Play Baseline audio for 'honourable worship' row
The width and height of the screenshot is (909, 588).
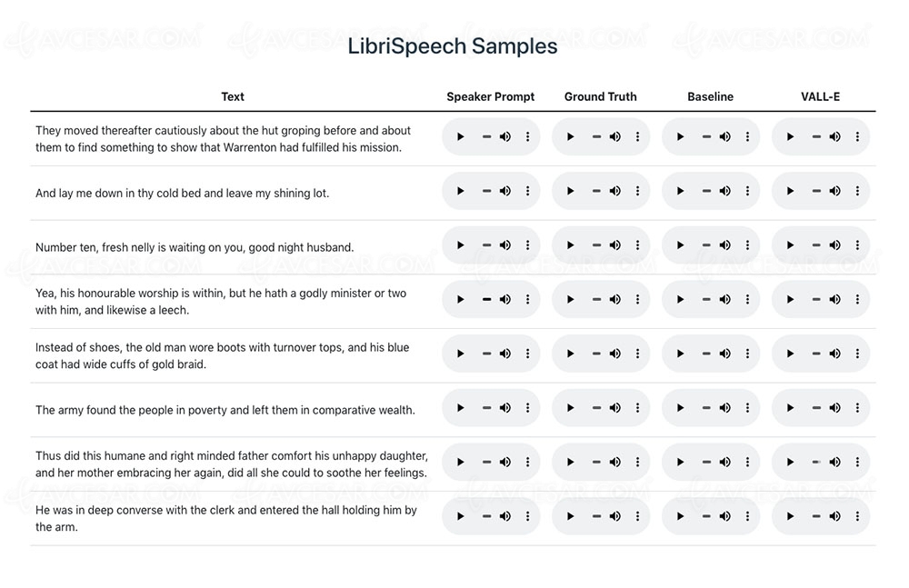pyautogui.click(x=681, y=300)
